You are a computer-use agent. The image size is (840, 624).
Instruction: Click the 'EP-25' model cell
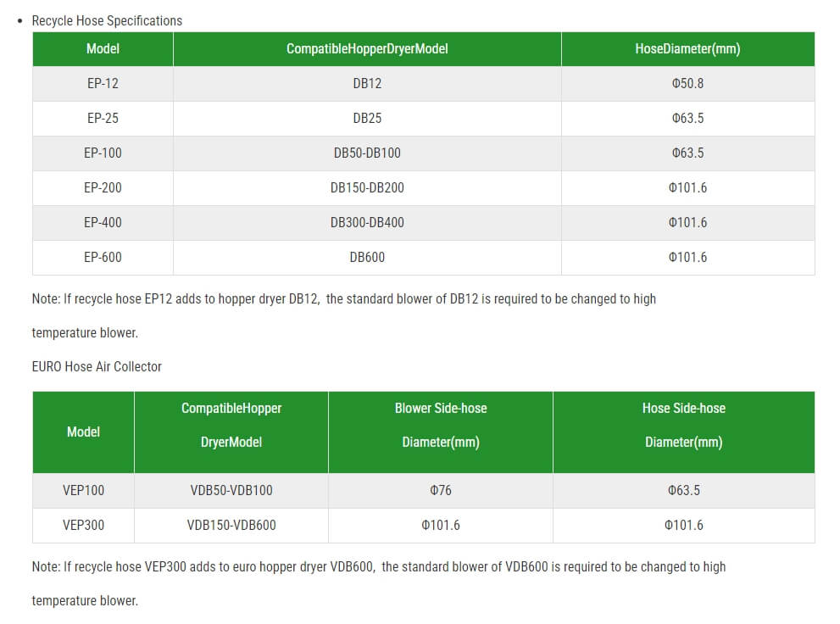click(103, 119)
